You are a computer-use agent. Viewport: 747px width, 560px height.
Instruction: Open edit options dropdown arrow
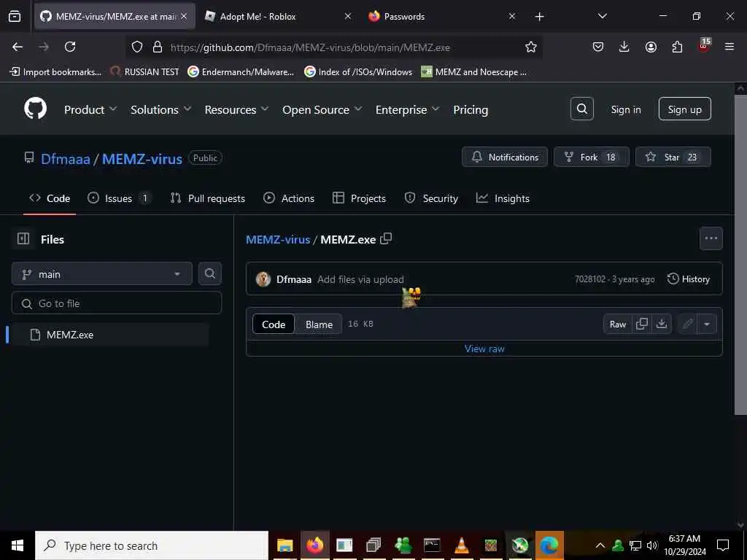[x=707, y=324]
